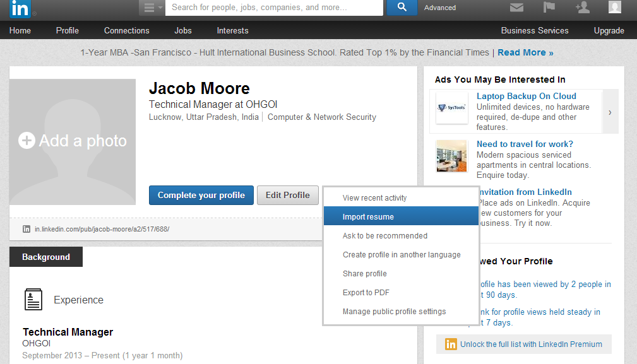Select Share profile menu entry

click(x=402, y=273)
